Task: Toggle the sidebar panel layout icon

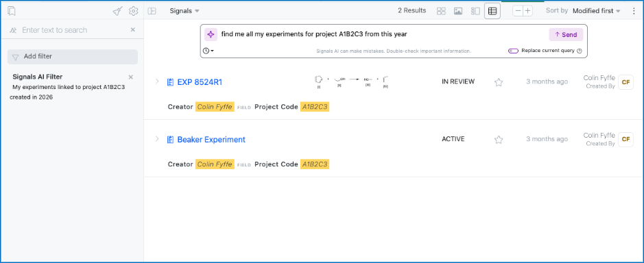Action: coord(152,11)
